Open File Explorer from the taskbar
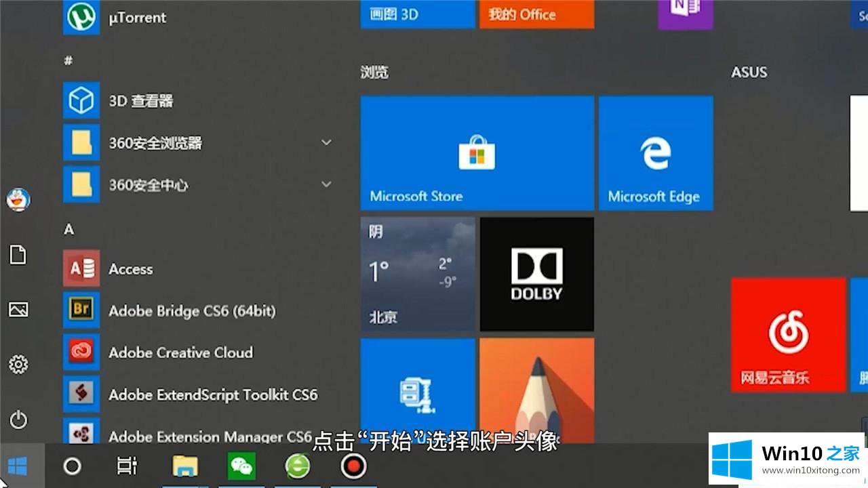 pyautogui.click(x=184, y=466)
